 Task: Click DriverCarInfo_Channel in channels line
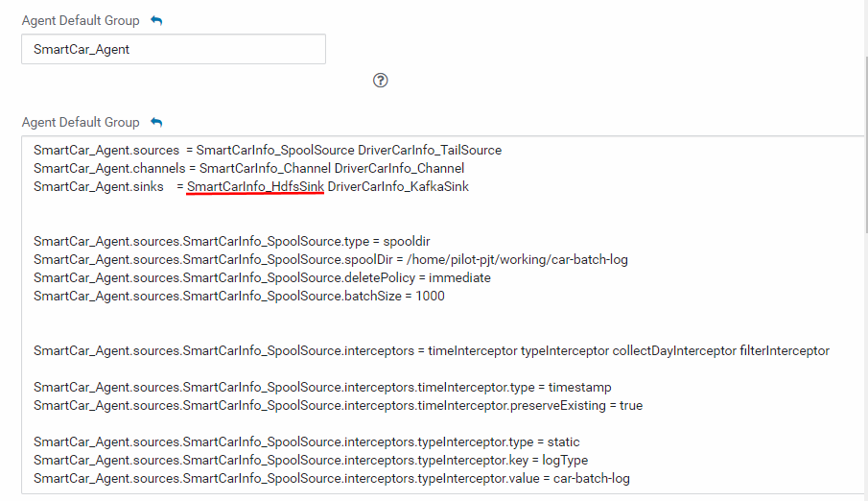click(399, 169)
